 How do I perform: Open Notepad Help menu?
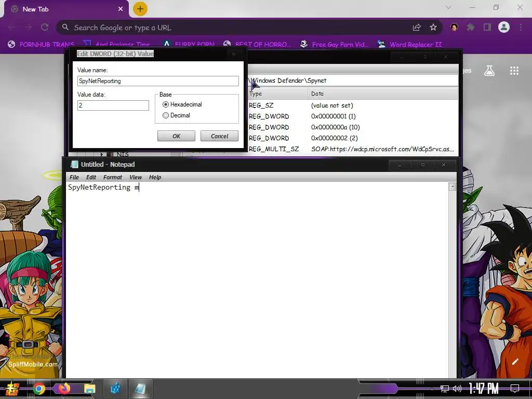pos(155,177)
